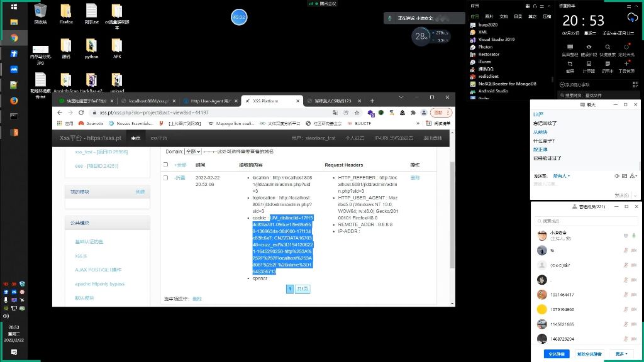Toggle microphone of host 小迪安全
Viewport: 644px width, 362px height.
634,235
